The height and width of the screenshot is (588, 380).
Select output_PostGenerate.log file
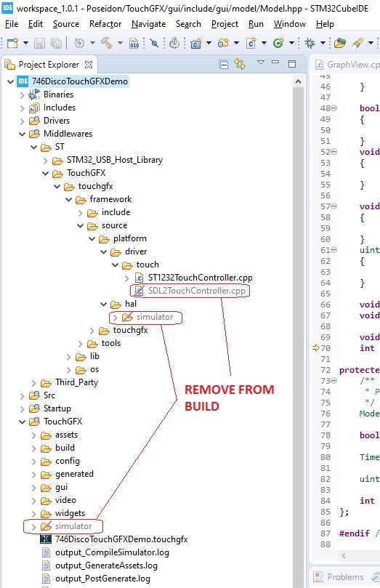pyautogui.click(x=102, y=579)
